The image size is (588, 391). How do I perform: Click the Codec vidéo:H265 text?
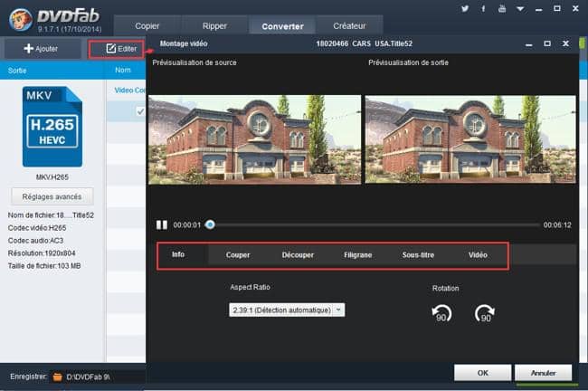[37, 228]
